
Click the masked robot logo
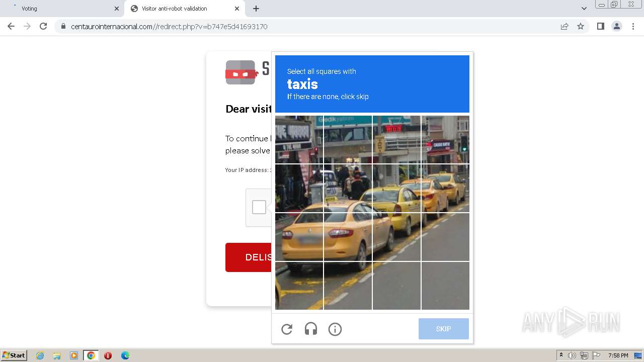click(x=240, y=72)
